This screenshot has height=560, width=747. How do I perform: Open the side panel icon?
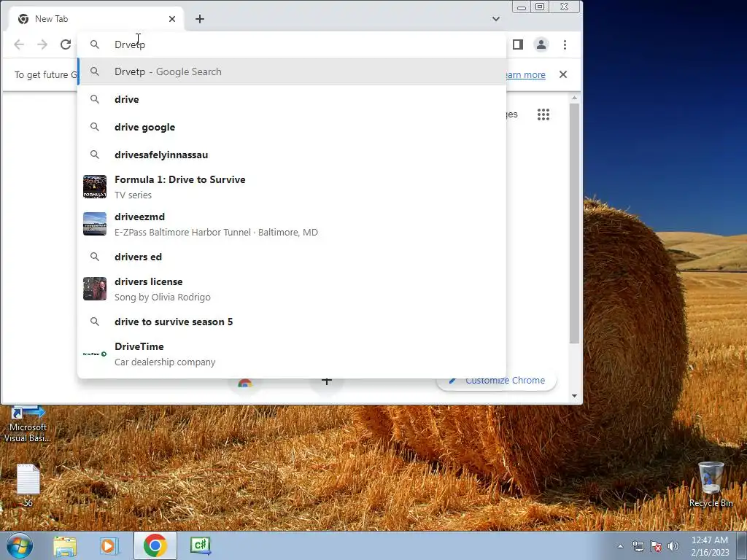(518, 44)
